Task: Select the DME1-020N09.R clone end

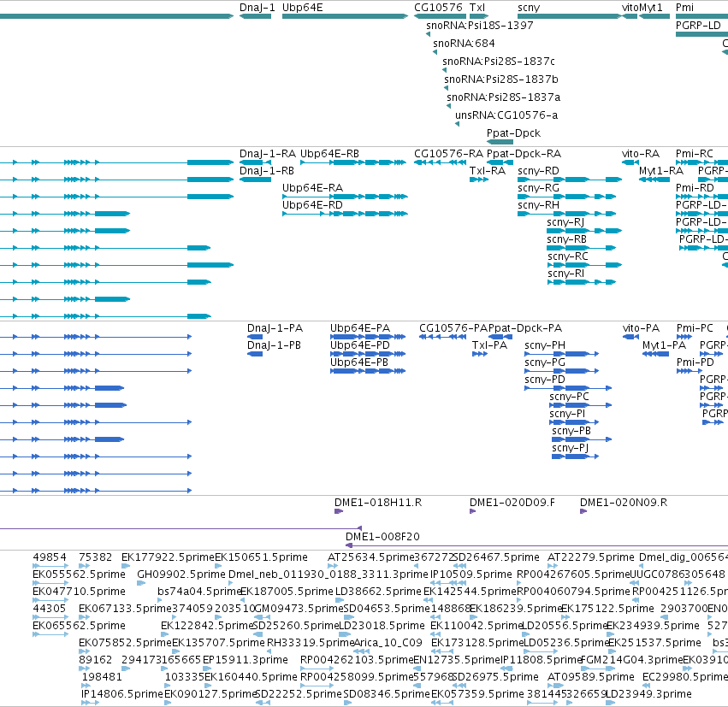Action: pyautogui.click(x=583, y=511)
